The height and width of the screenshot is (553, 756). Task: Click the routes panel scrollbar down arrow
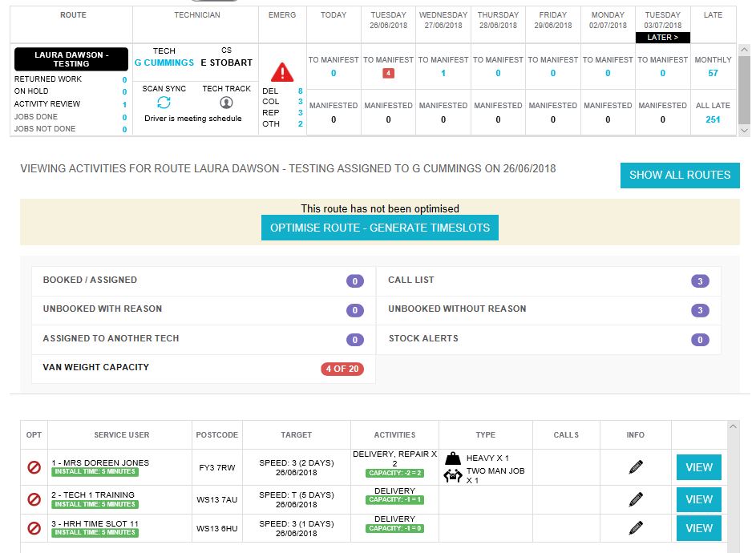click(x=744, y=130)
